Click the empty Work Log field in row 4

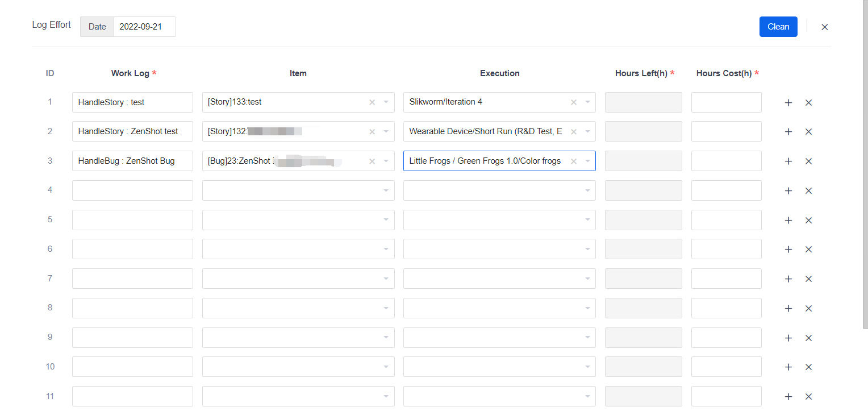coord(132,190)
